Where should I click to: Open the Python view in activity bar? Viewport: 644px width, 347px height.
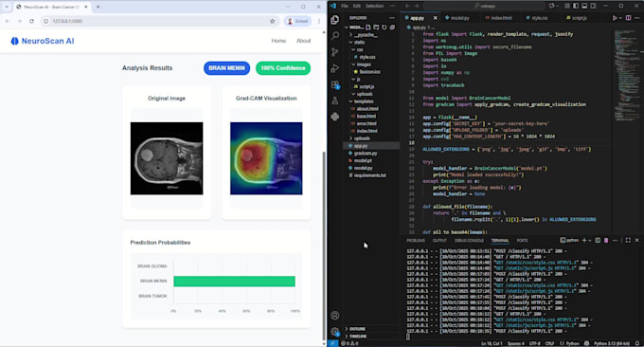coord(335,117)
